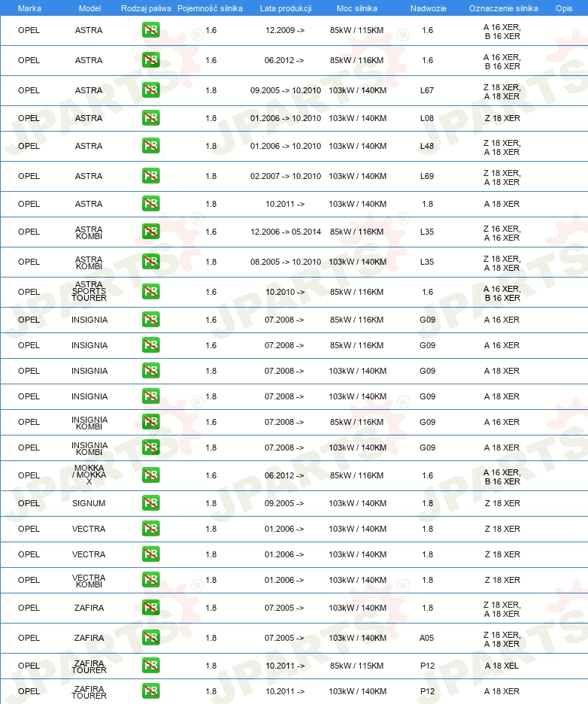This screenshot has width=588, height=704.
Task: Click fuel icon in INSIGNIA KOMBI 1.8 row
Action: click(x=151, y=448)
